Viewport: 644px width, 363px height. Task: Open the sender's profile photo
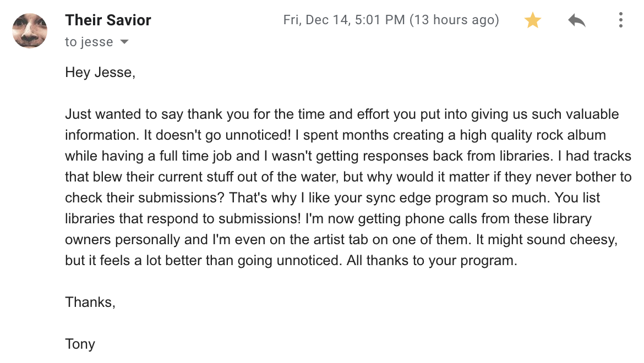pos(30,31)
